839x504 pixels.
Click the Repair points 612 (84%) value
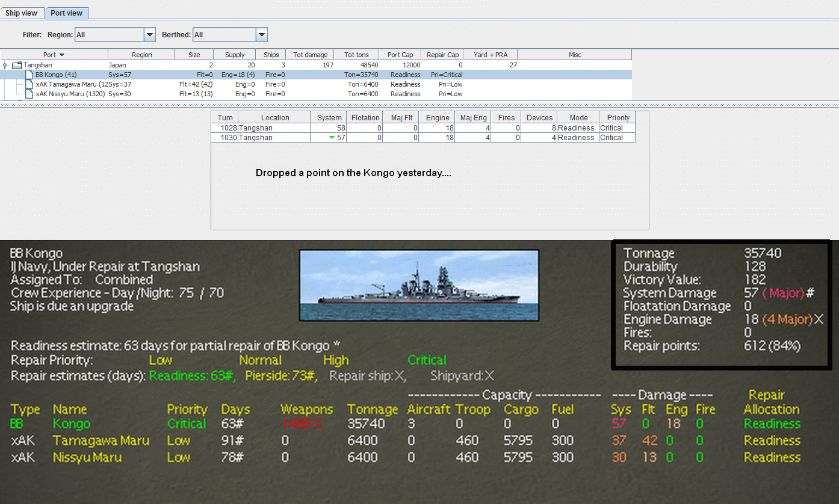point(772,346)
